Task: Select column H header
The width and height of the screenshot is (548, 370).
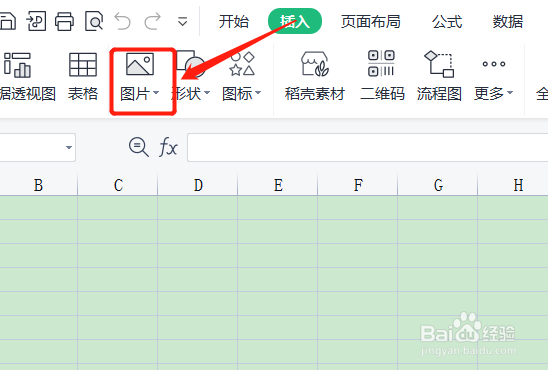Action: (x=513, y=185)
